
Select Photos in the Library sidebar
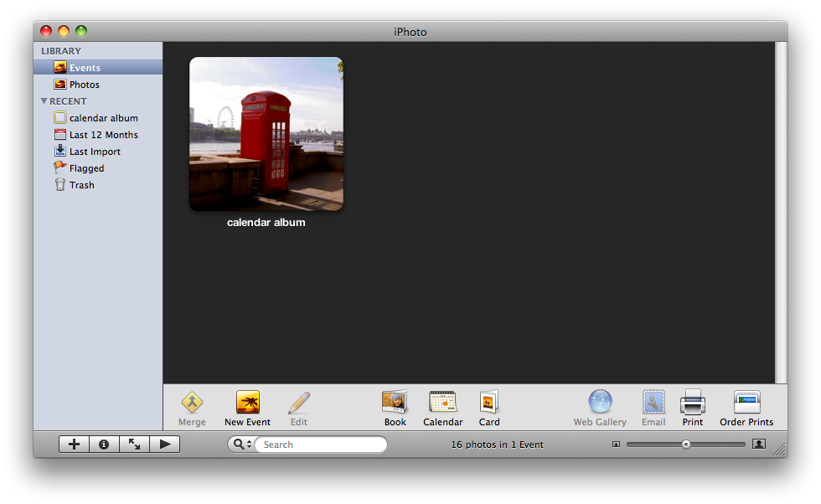coord(84,85)
